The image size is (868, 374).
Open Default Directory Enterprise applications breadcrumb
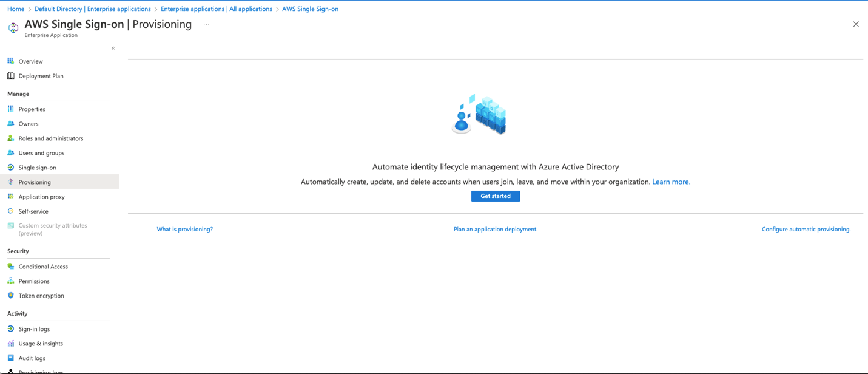pos(92,9)
